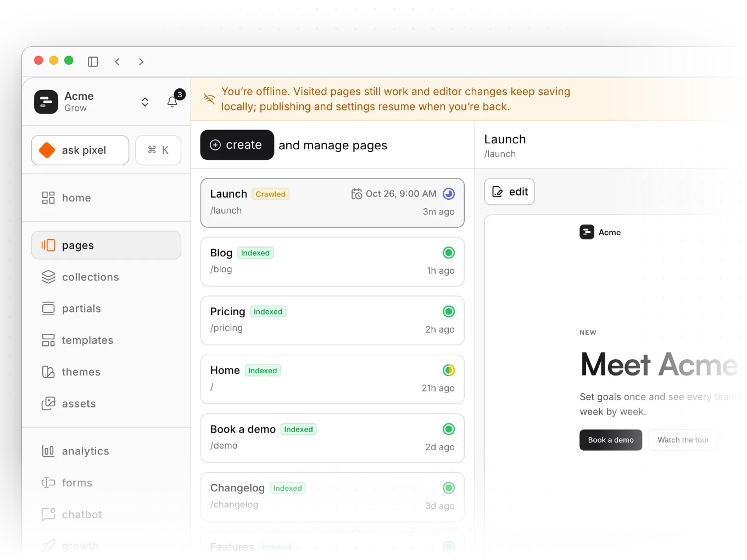Viewport: 747px width, 560px height.
Task: Select the Blog page card
Action: (x=332, y=261)
